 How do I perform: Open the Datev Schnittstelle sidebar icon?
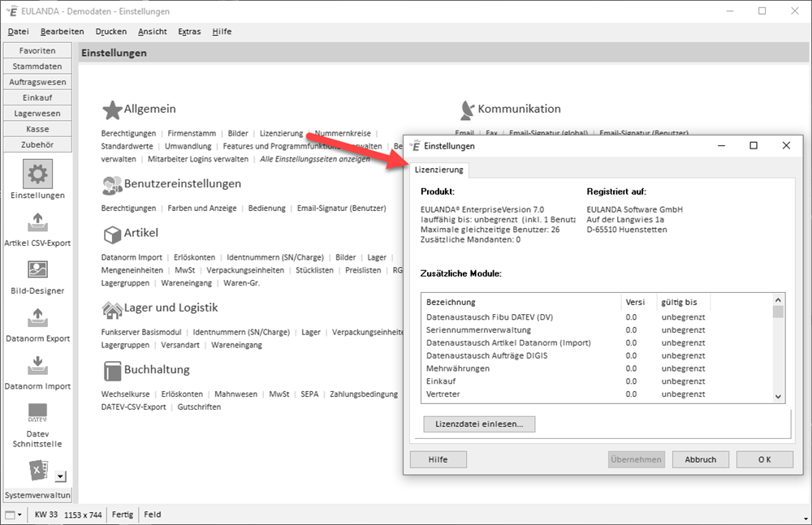pyautogui.click(x=37, y=413)
